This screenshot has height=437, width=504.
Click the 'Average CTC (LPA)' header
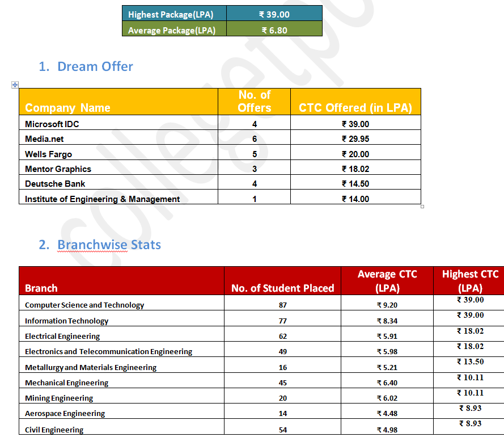click(387, 280)
